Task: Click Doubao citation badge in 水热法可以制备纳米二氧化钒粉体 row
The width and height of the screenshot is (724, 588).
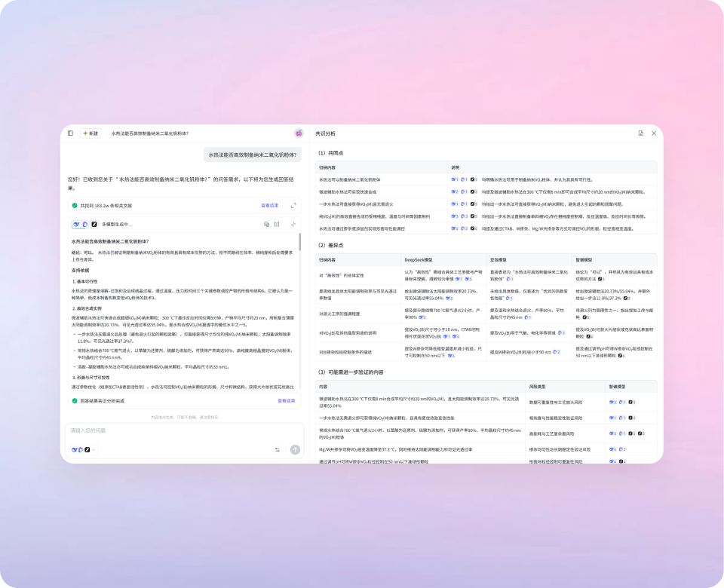Action: (x=465, y=179)
